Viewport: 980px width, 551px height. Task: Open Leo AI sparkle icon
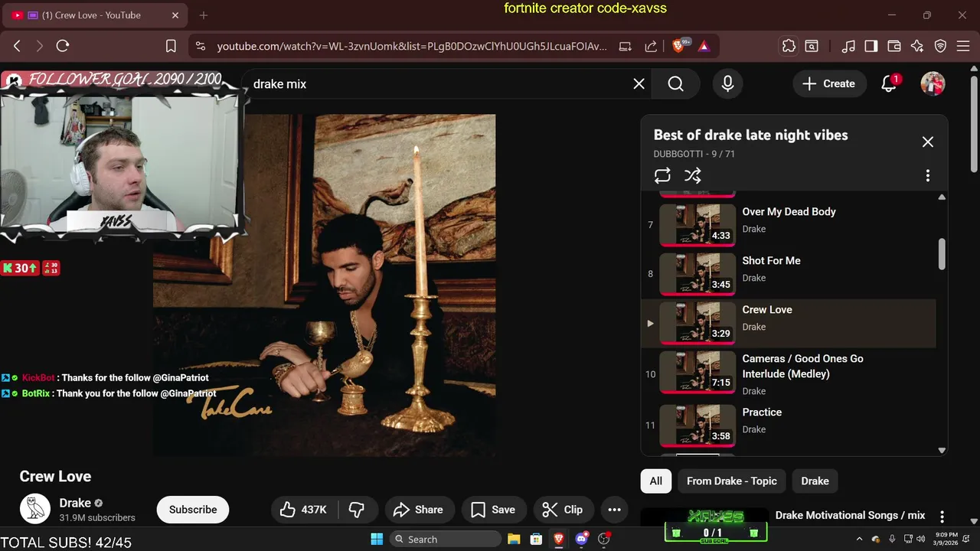tap(917, 46)
